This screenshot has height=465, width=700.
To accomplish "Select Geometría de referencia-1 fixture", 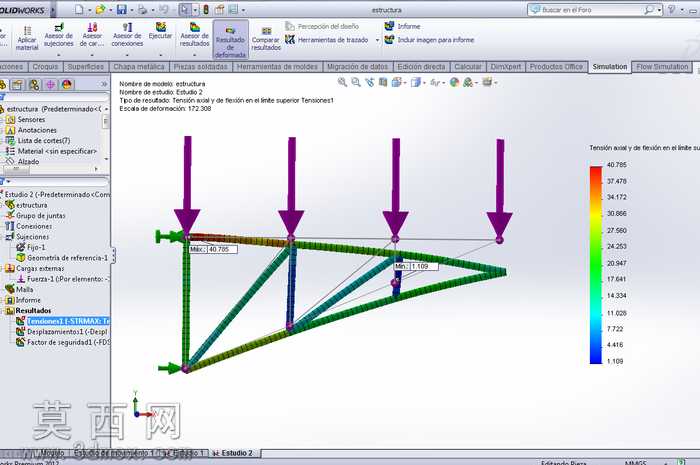I will (67, 258).
